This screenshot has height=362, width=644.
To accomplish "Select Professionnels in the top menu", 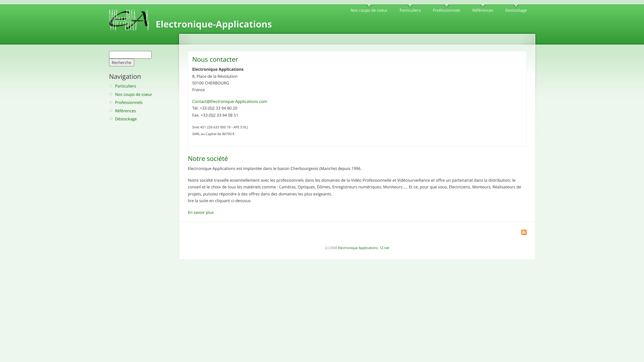I will coord(446,10).
